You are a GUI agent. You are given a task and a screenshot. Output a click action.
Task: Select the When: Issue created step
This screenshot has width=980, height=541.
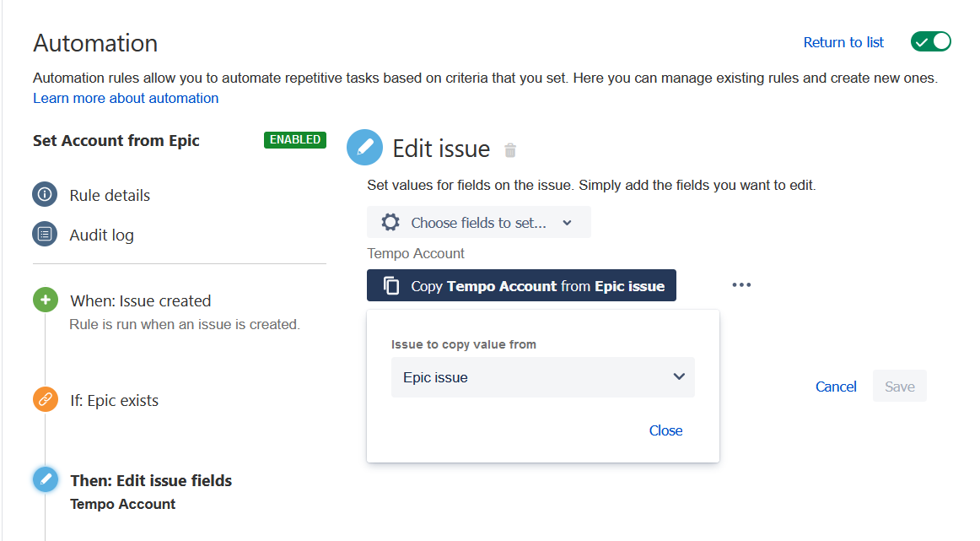pos(140,300)
